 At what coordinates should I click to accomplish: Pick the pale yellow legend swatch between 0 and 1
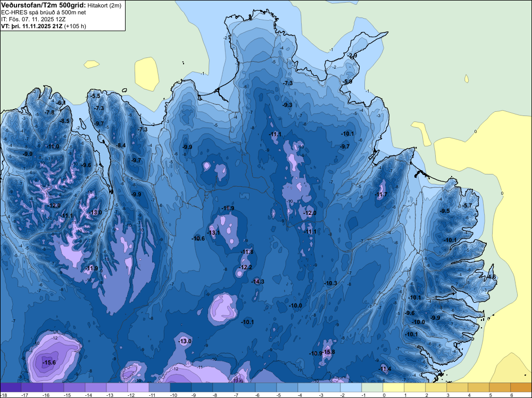(394, 387)
